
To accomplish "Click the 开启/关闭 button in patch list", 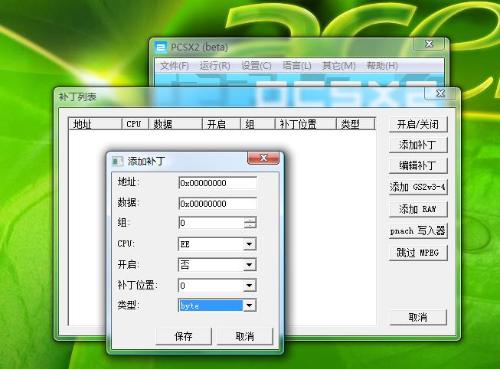I will pyautogui.click(x=418, y=124).
